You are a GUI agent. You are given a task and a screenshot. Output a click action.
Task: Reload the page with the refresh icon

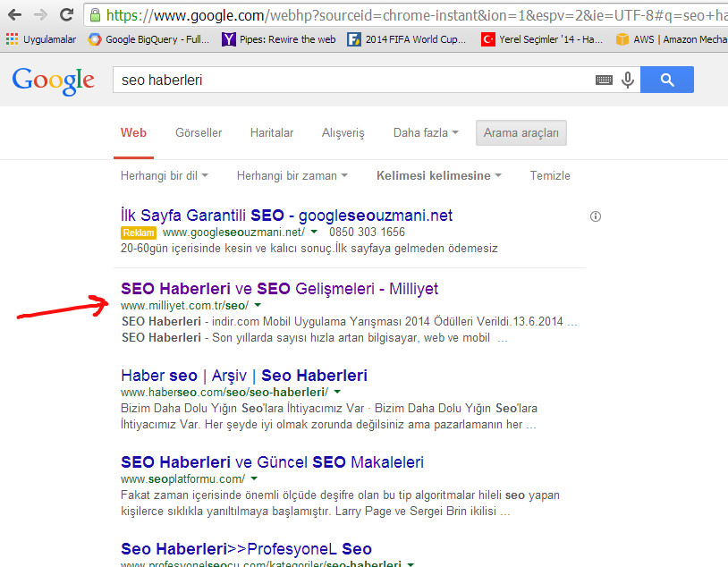tap(67, 15)
